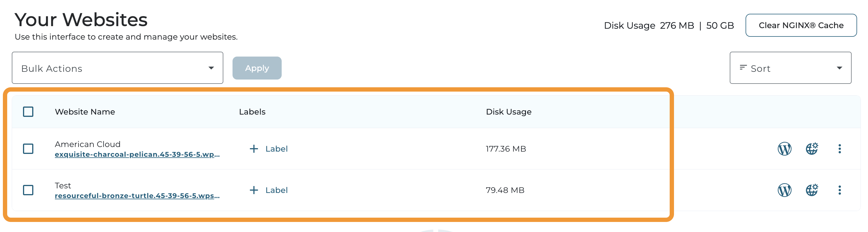Click the Website Name column header
Image resolution: width=868 pixels, height=232 pixels.
pos(85,112)
